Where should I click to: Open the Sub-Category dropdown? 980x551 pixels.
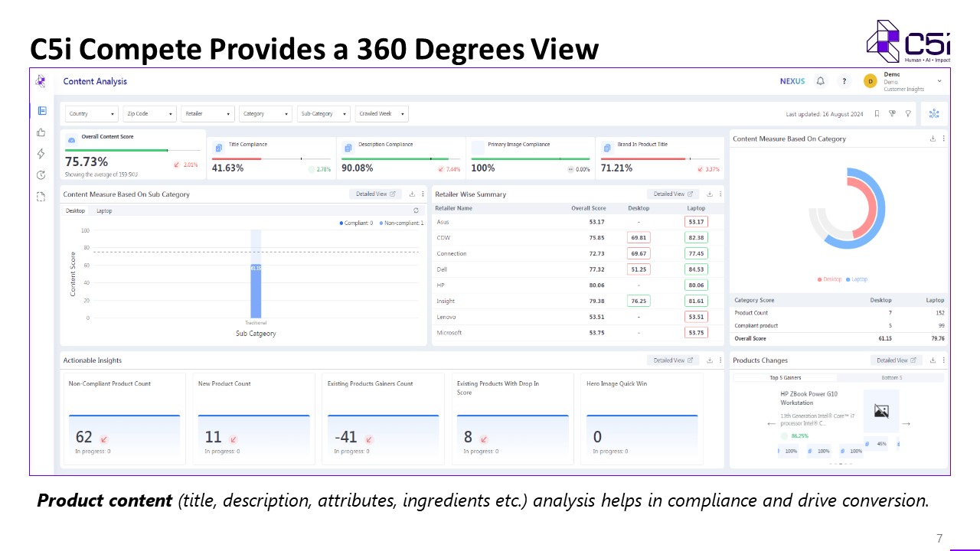pyautogui.click(x=324, y=113)
